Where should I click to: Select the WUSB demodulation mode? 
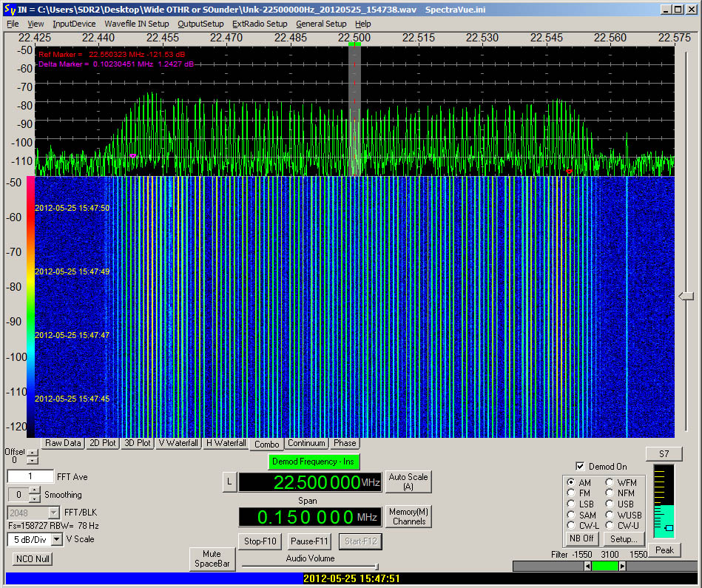click(x=610, y=515)
